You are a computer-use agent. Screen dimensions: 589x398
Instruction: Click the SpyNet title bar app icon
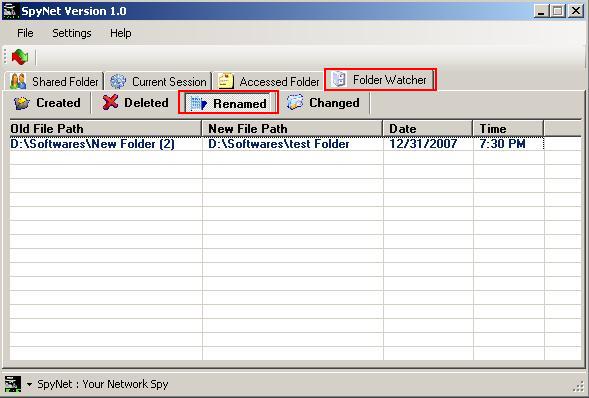pos(10,11)
